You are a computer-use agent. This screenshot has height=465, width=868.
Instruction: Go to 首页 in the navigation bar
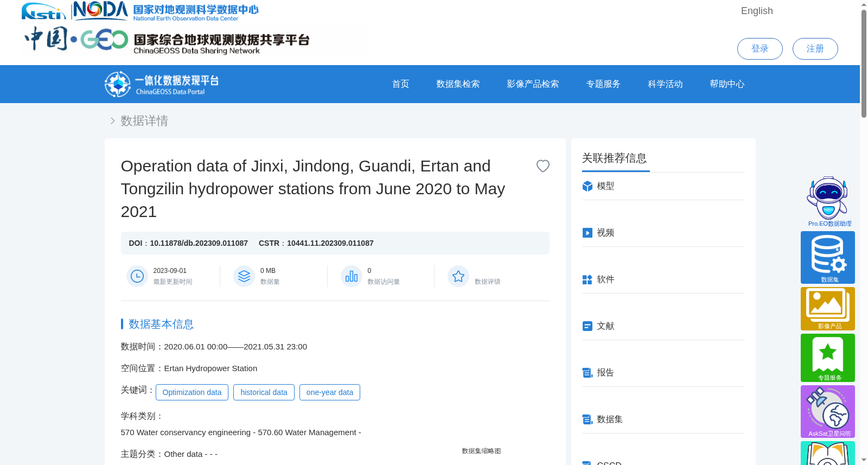point(400,84)
